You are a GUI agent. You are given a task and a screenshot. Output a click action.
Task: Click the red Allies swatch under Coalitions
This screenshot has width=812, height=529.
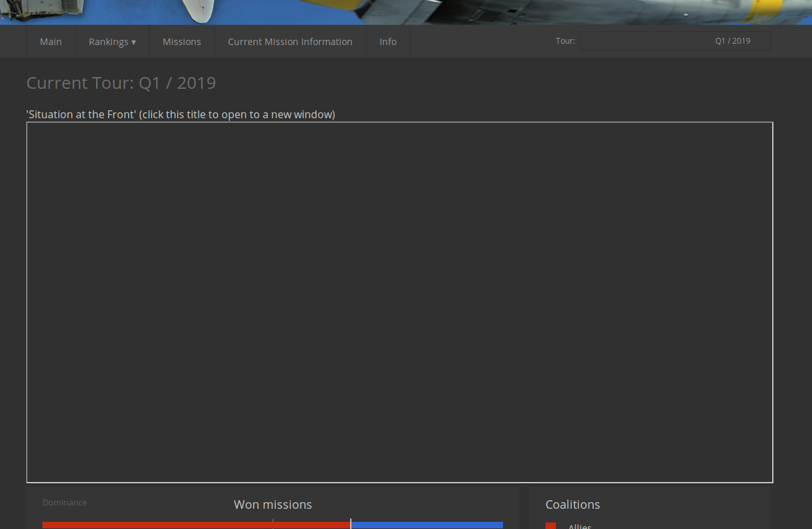(551, 526)
